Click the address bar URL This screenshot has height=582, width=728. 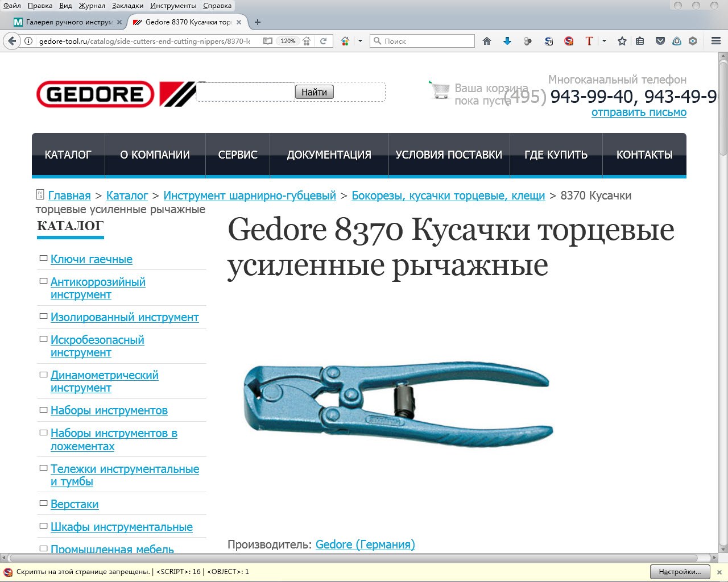(144, 41)
